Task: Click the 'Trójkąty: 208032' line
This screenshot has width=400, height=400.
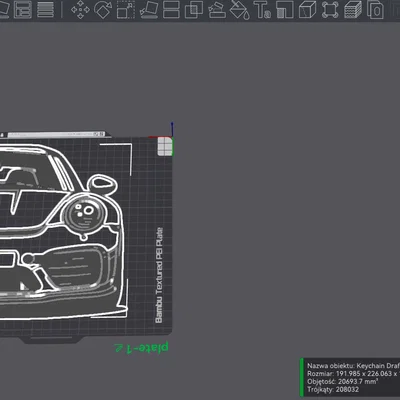Action: 333,390
